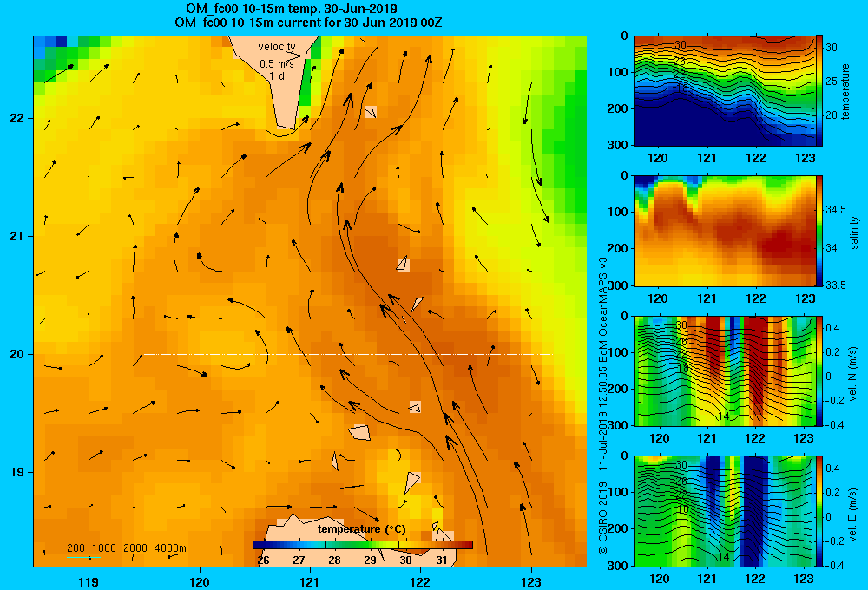Screen dimensions: 868x590
Task: Click the latitude '20' label on main map axis
Action: pos(16,354)
